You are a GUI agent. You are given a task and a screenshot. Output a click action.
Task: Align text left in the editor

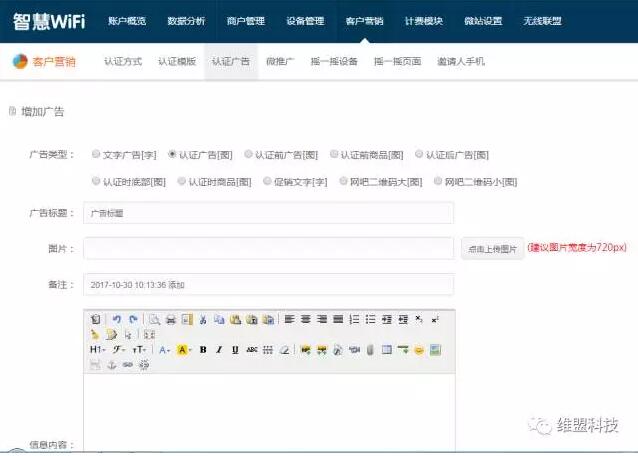(289, 319)
